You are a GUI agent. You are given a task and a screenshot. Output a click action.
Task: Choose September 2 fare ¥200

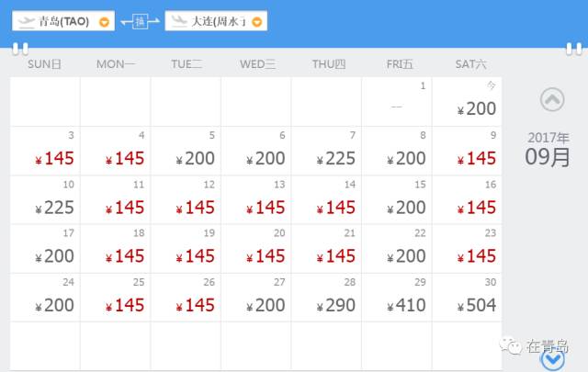[x=467, y=102]
